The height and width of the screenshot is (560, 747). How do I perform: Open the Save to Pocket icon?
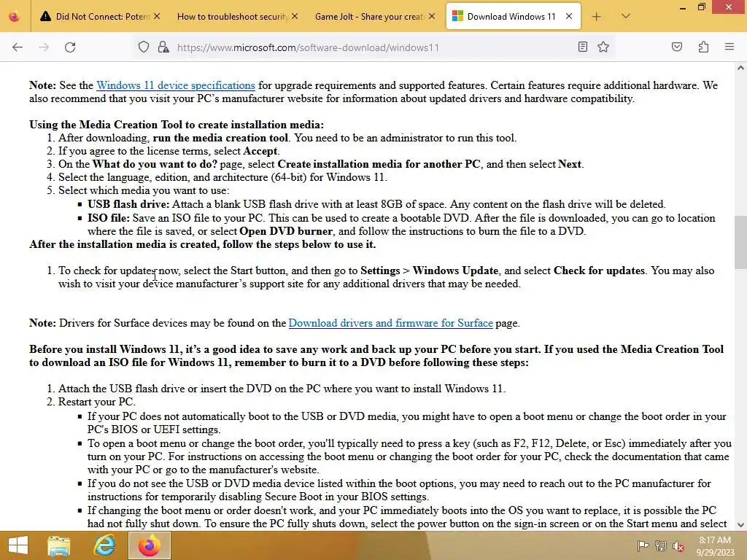676,47
